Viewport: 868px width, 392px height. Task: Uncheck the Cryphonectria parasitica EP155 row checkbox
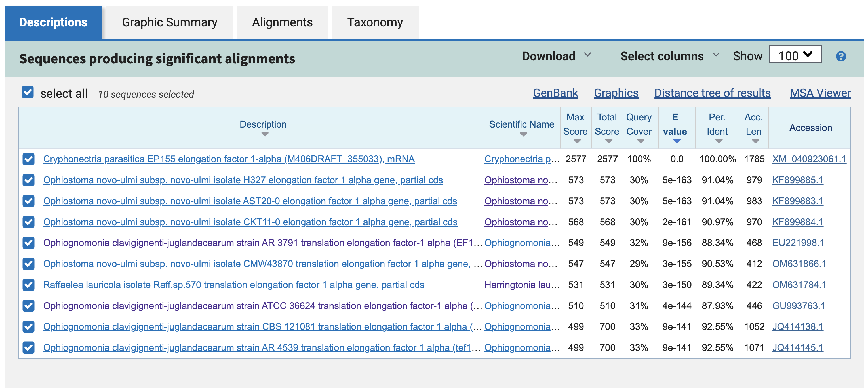[x=29, y=159]
